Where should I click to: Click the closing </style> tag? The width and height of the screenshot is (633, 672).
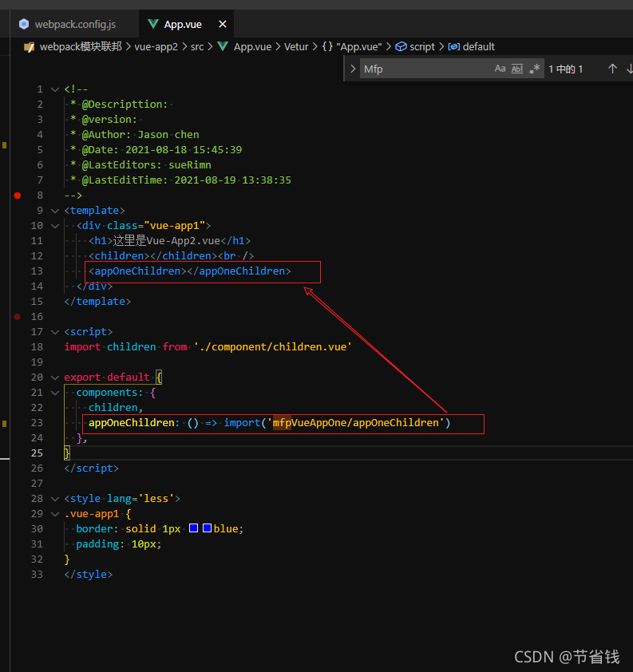point(89,575)
